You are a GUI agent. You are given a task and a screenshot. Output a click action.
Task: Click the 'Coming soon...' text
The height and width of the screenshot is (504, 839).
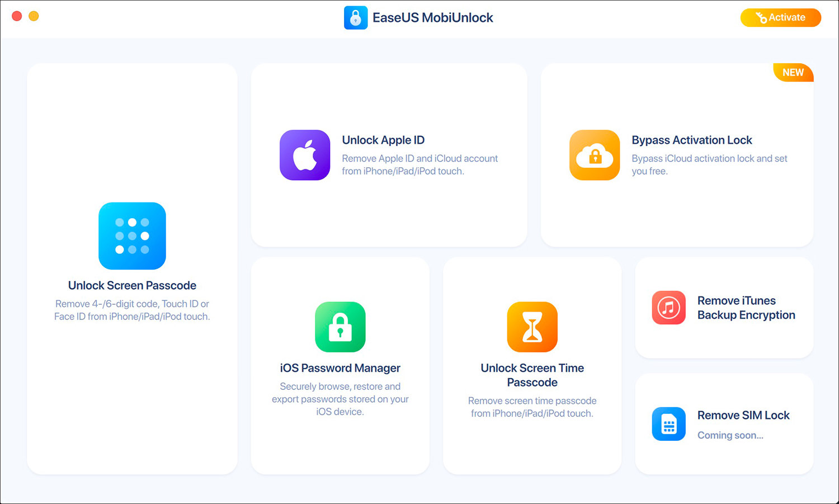[x=730, y=435]
